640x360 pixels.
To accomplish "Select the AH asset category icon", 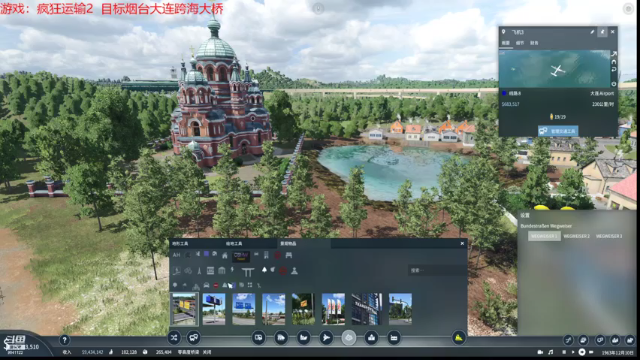I will (176, 255).
